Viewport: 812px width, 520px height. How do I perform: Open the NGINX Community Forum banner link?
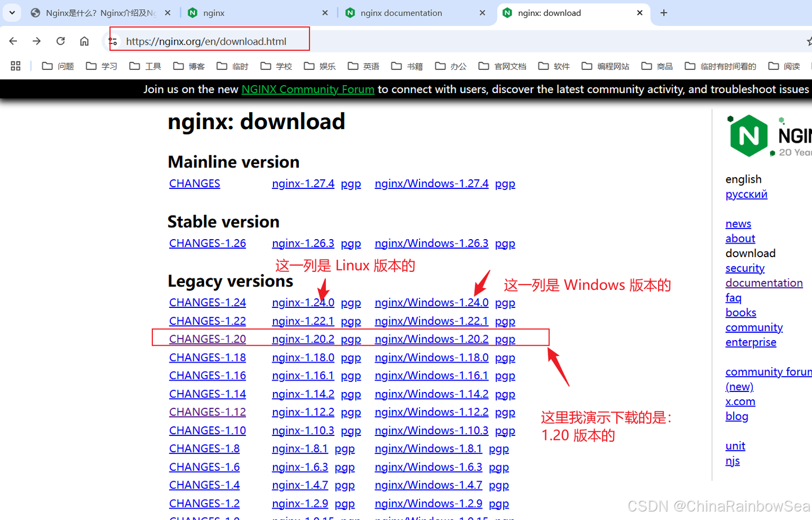pos(307,89)
